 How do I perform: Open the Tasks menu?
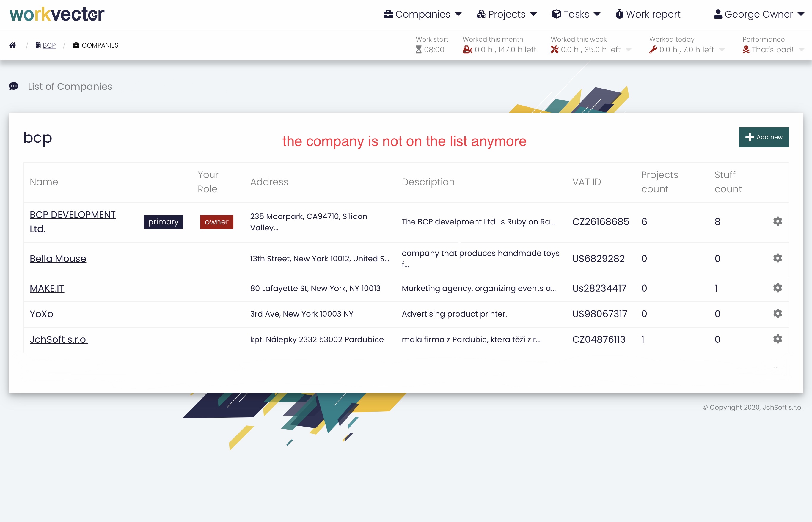click(x=576, y=14)
